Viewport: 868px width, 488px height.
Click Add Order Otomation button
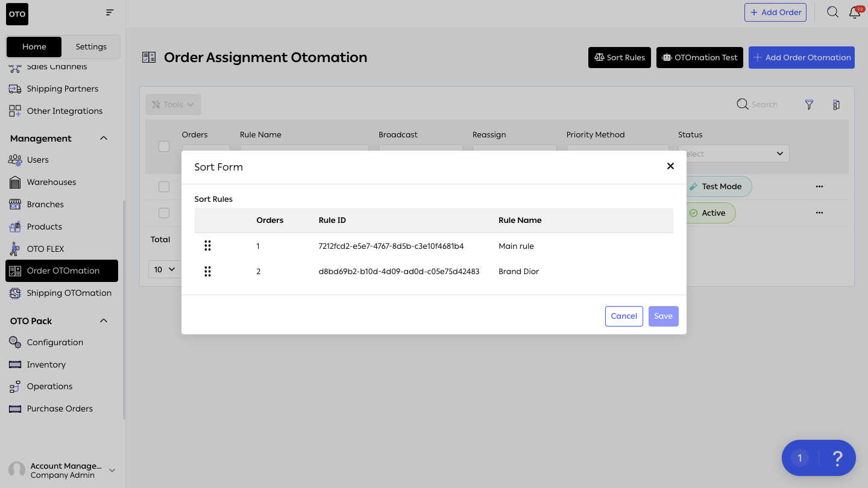[x=802, y=57]
